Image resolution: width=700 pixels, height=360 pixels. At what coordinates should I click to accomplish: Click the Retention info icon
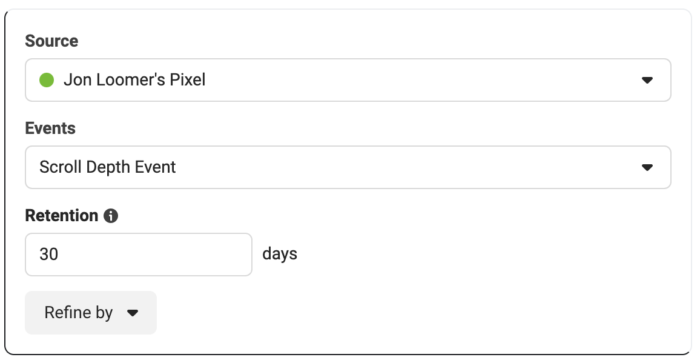click(111, 216)
